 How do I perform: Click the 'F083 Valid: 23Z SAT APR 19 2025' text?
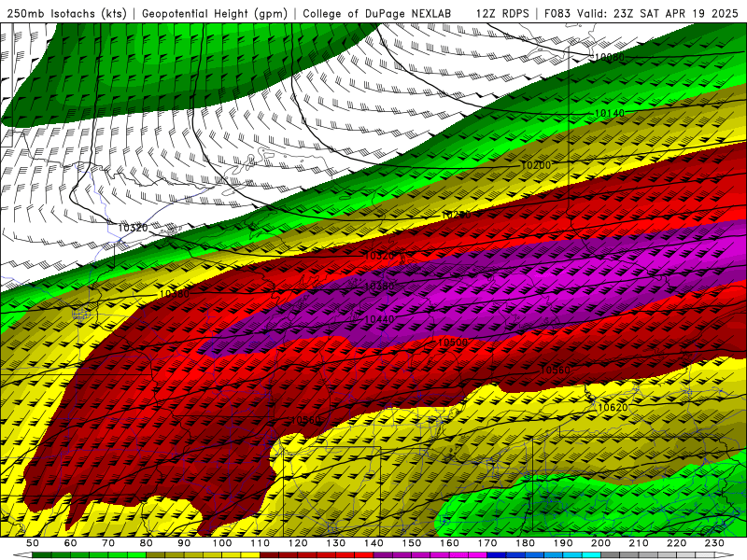pyautogui.click(x=641, y=13)
